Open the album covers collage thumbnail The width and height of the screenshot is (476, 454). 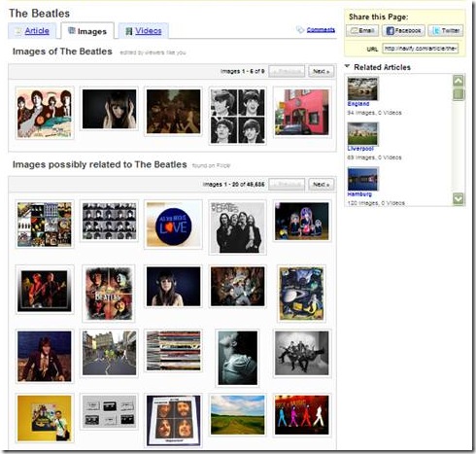[45, 225]
